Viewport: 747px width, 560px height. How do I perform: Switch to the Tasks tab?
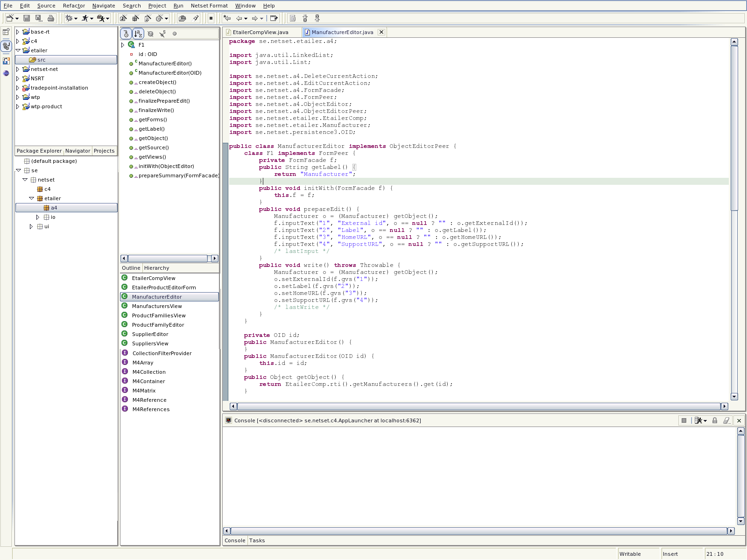[x=257, y=540]
